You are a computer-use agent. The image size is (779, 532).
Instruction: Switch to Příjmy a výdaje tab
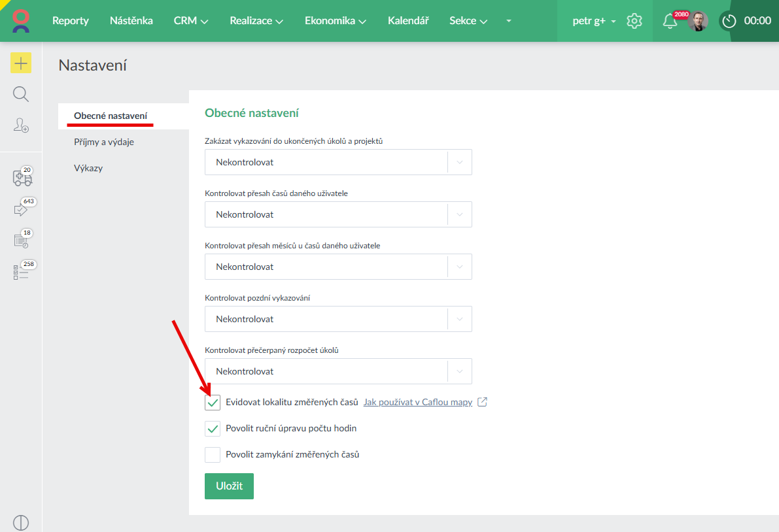[x=104, y=142]
